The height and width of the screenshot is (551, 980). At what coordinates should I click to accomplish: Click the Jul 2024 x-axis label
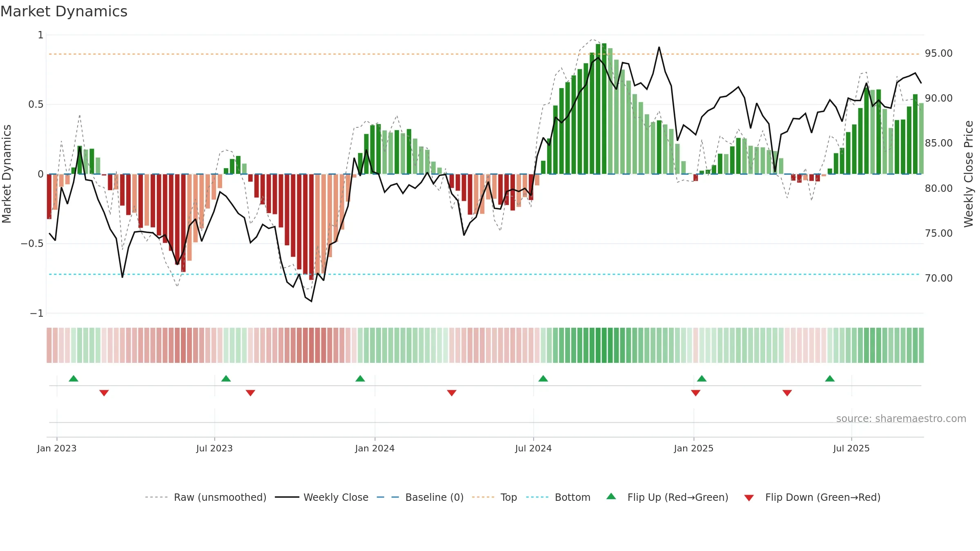[x=533, y=448]
